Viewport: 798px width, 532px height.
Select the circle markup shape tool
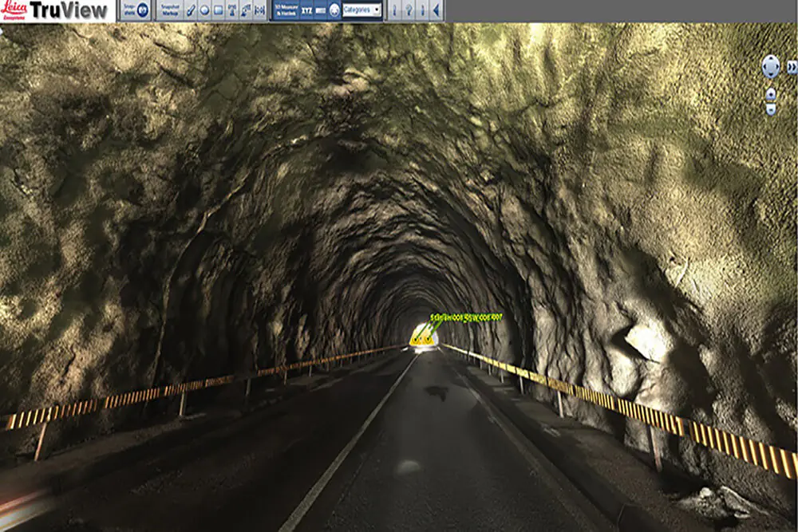pos(204,10)
